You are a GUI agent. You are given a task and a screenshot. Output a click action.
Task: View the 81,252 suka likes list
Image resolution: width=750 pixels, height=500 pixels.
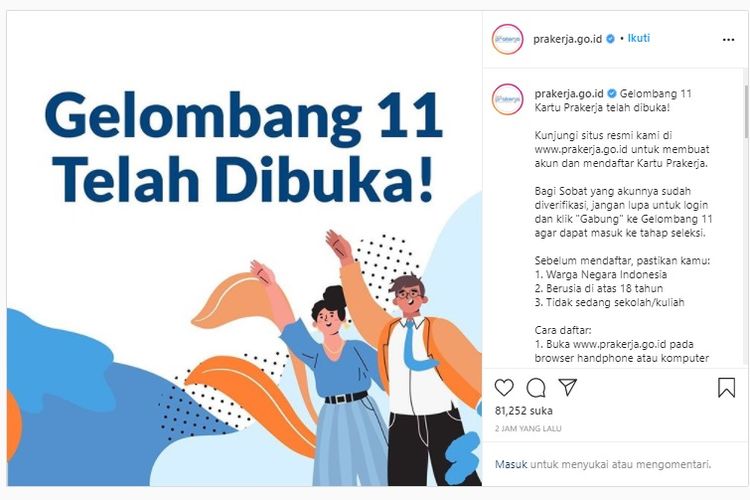point(524,411)
